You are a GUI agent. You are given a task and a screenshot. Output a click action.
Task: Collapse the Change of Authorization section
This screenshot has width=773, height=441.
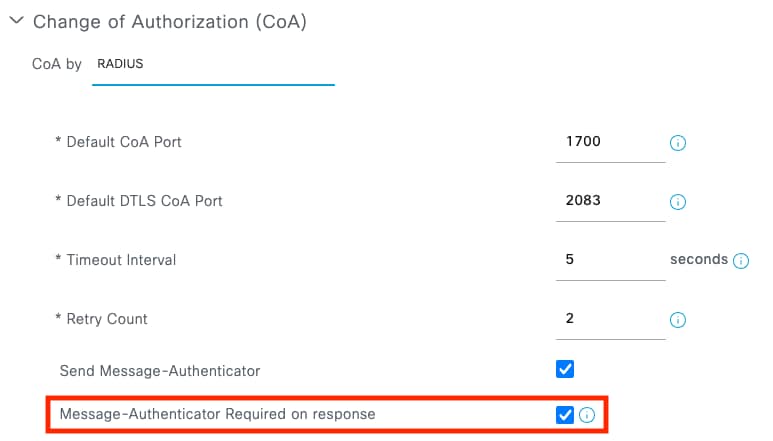click(x=16, y=21)
